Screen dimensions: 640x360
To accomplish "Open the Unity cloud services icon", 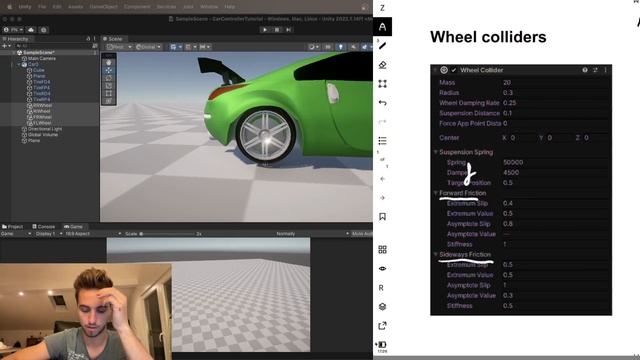I will [31, 30].
